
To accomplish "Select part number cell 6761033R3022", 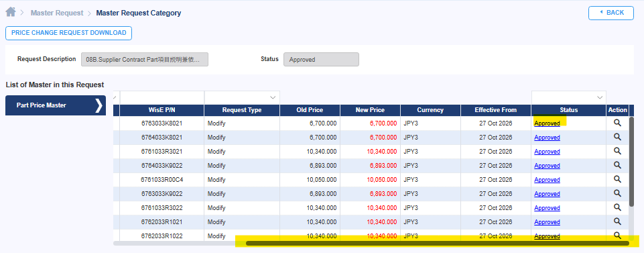I will click(x=162, y=208).
